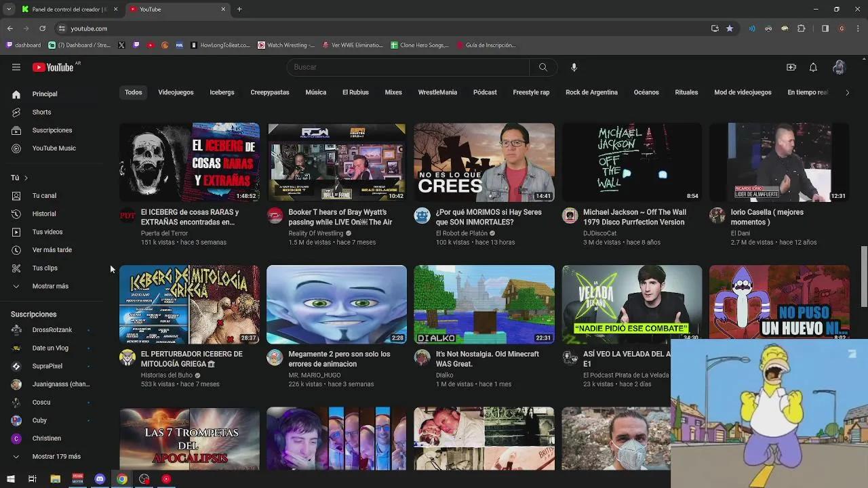
Task: Open El ICEBERG de cosas RARAS thumbnail
Action: [x=189, y=162]
